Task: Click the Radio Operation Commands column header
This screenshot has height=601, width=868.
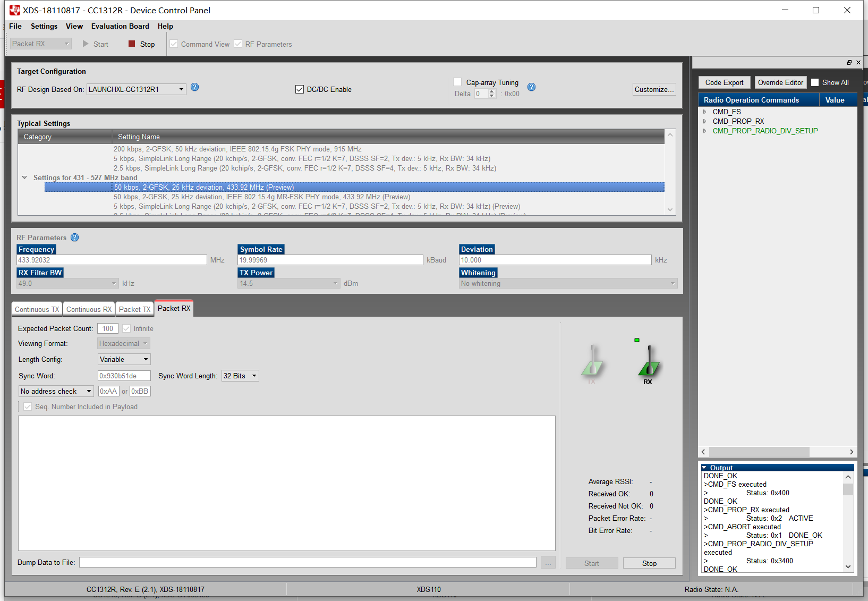Action: coord(759,100)
